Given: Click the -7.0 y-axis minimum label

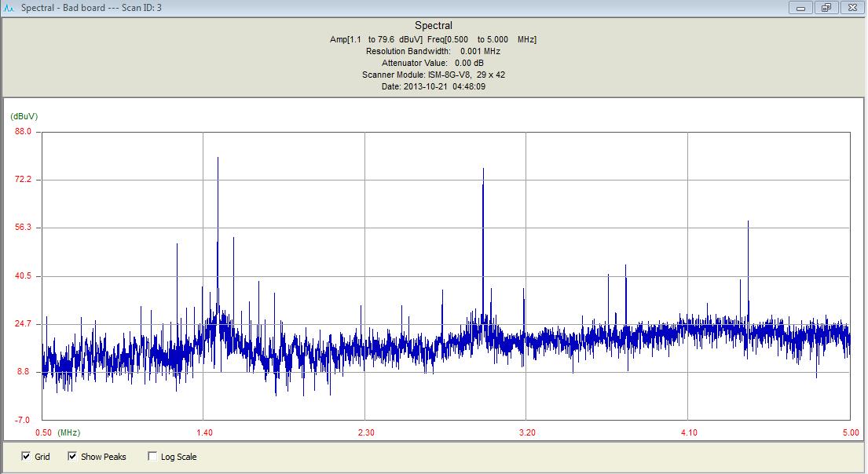Looking at the screenshot, I should click(x=24, y=420).
